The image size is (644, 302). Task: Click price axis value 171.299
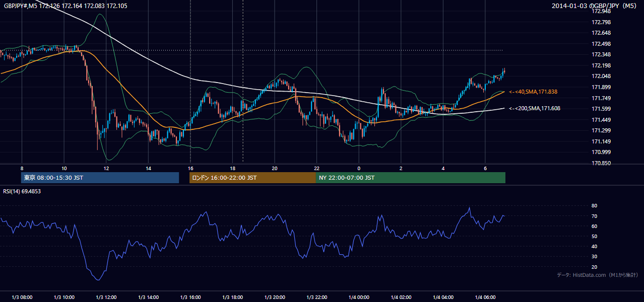pyautogui.click(x=602, y=130)
